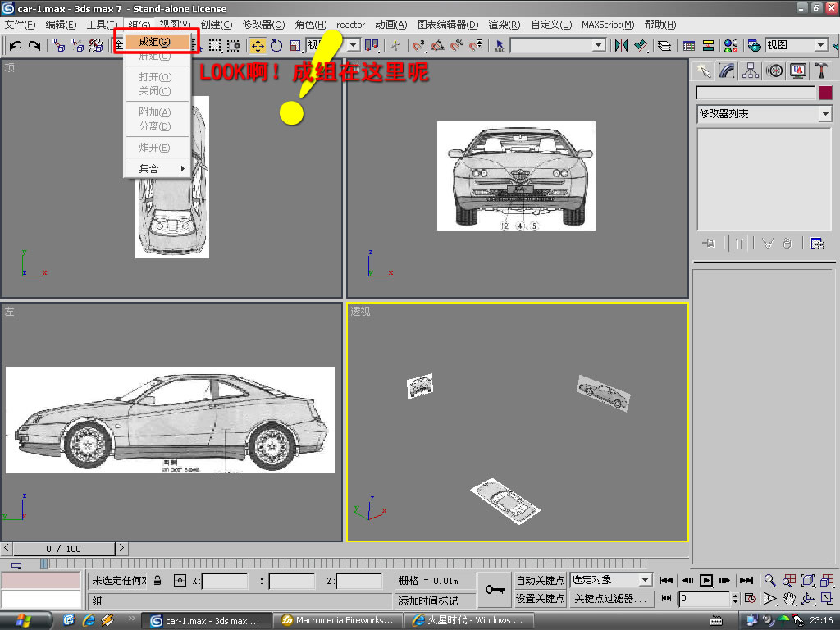The image size is (840, 630).
Task: Undo the last action in the toolbar
Action: pos(16,46)
